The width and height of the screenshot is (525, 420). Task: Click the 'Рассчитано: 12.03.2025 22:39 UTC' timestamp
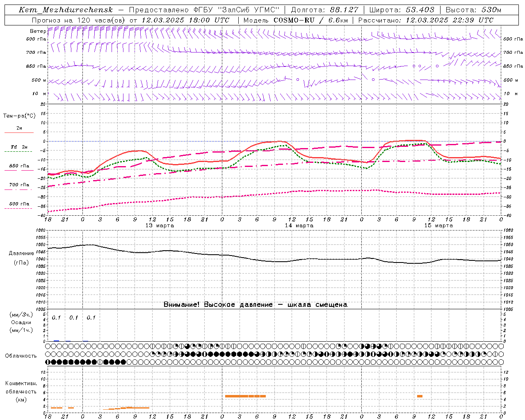(x=426, y=20)
